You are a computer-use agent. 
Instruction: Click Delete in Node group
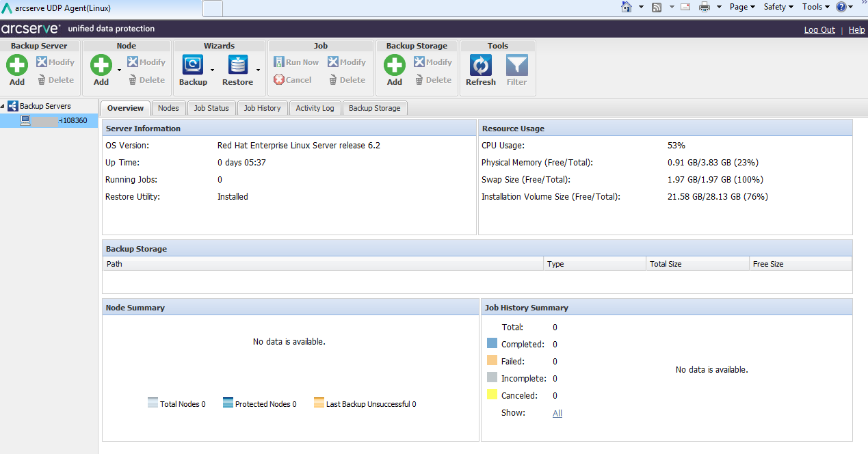coord(146,80)
